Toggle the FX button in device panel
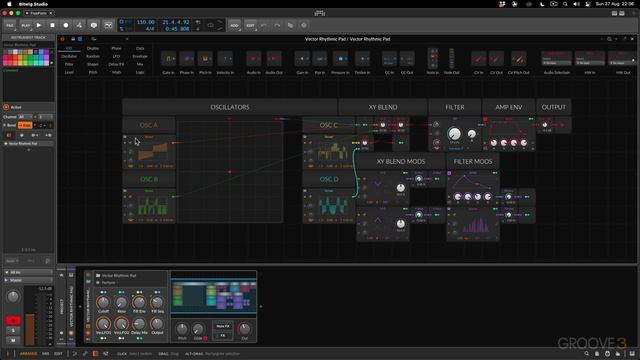This screenshot has width=640, height=360. click(x=223, y=335)
